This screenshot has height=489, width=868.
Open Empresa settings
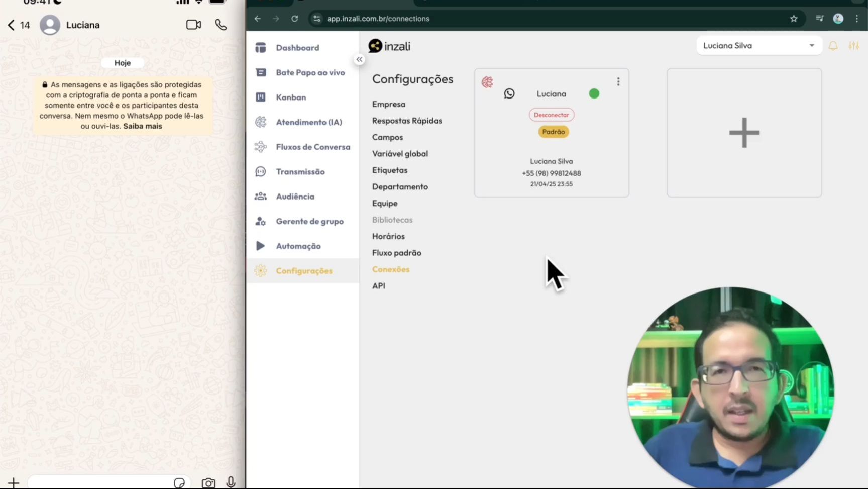click(x=389, y=104)
